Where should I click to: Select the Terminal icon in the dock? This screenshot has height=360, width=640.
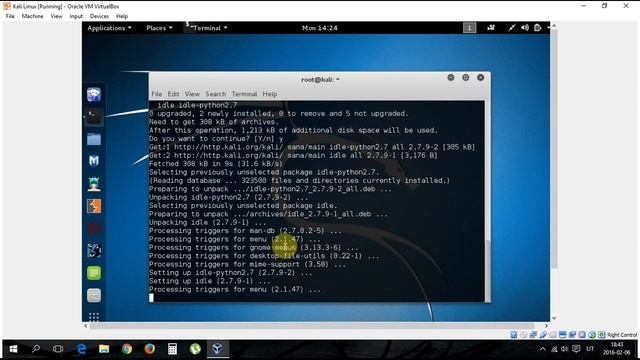94,117
